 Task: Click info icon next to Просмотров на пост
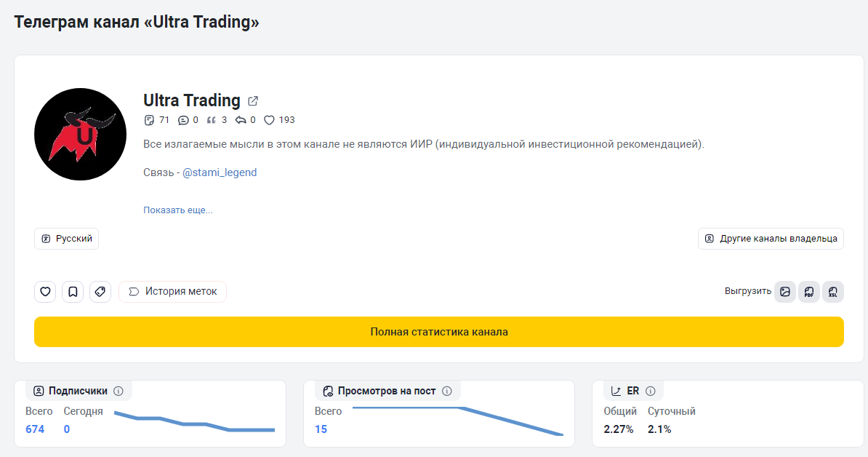coord(447,391)
